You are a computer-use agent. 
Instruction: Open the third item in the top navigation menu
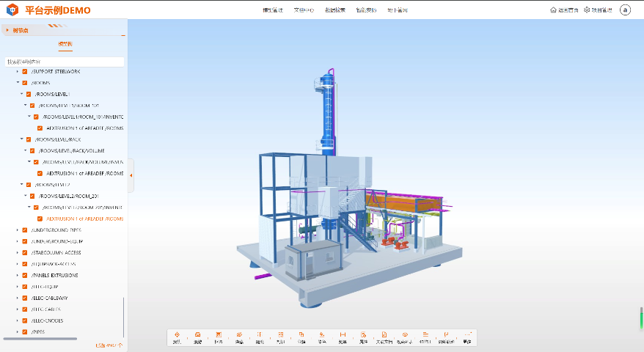click(335, 10)
